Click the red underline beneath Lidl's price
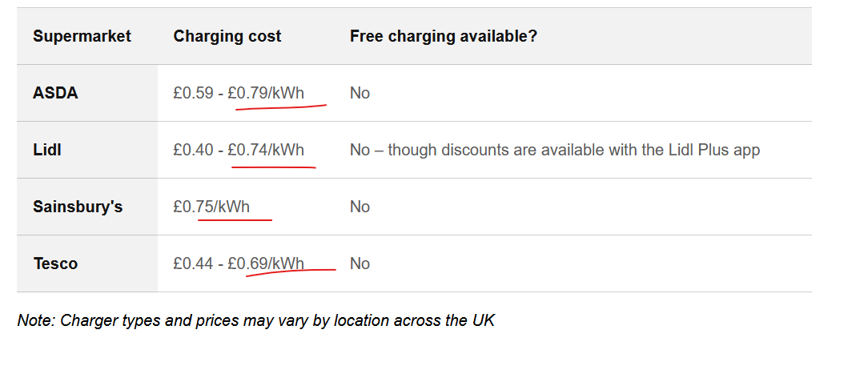Image resolution: width=868 pixels, height=366 pixels. coord(272,167)
